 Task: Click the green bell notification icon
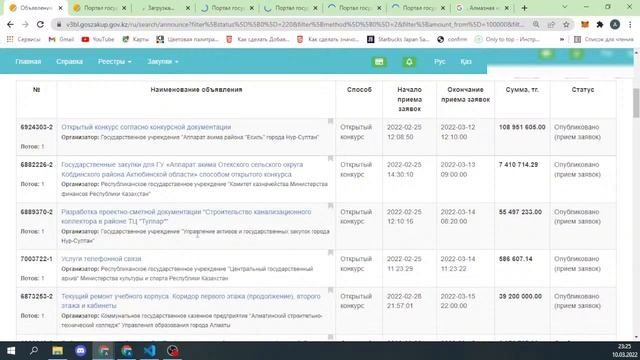tap(409, 62)
